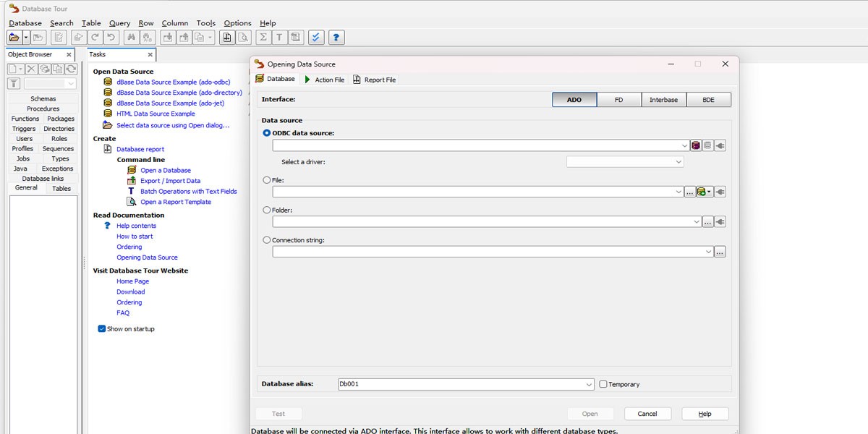This screenshot has width=868, height=434.
Task: Switch to the Action File tab
Action: click(324, 80)
